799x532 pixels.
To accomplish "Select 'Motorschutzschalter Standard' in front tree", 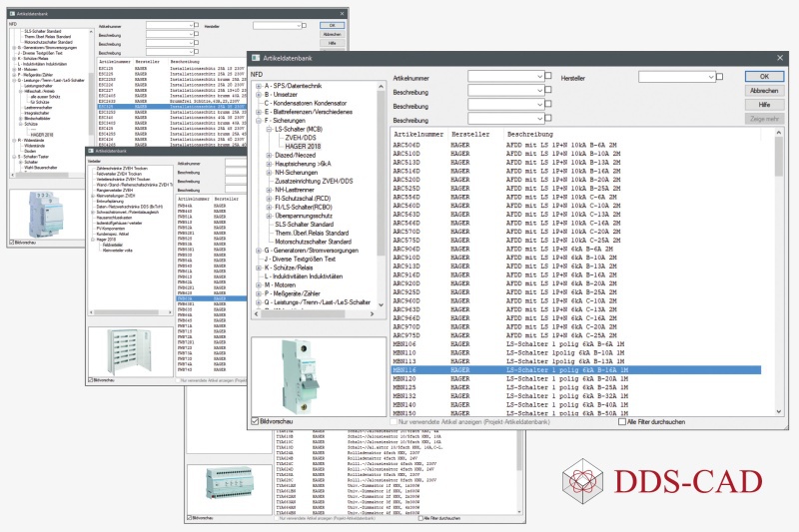I will [x=314, y=242].
